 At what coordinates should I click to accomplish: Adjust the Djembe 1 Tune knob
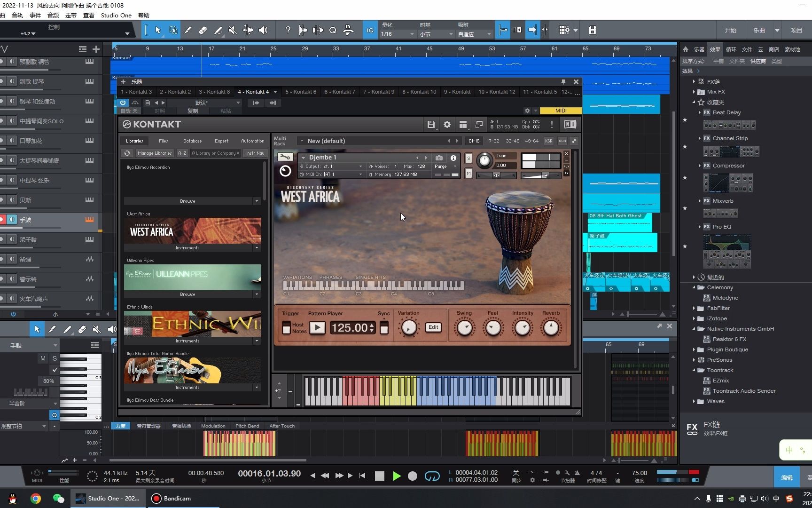point(484,161)
